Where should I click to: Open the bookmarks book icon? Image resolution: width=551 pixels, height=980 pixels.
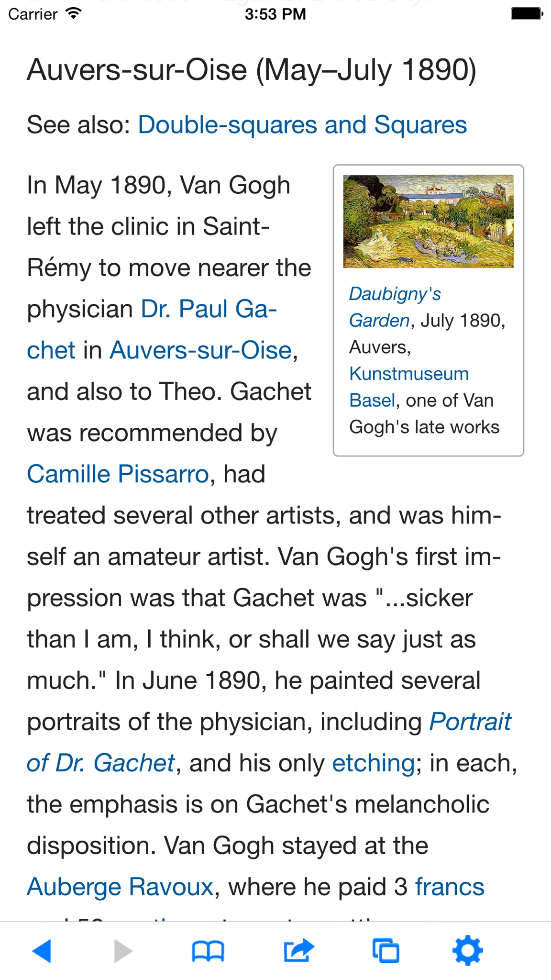[x=208, y=951]
